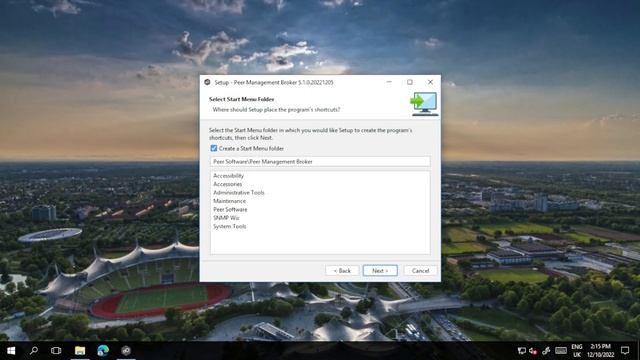The height and width of the screenshot is (360, 640).
Task: Click the installer icon in title bar
Action: [x=207, y=82]
